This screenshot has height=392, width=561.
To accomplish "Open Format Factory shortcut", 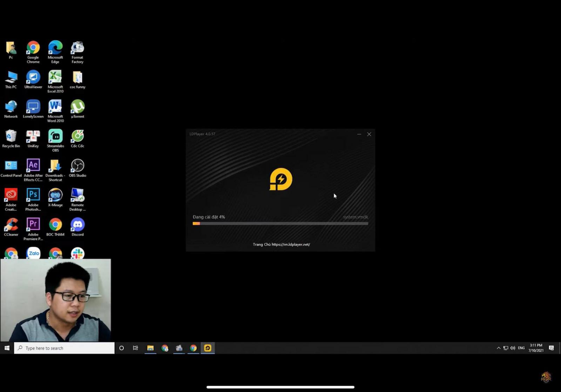I will pyautogui.click(x=77, y=52).
